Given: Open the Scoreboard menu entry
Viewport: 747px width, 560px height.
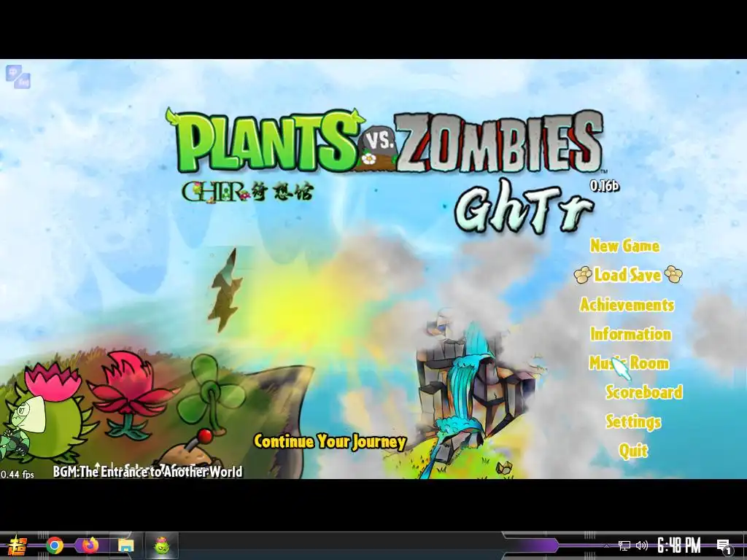Looking at the screenshot, I should pyautogui.click(x=643, y=392).
